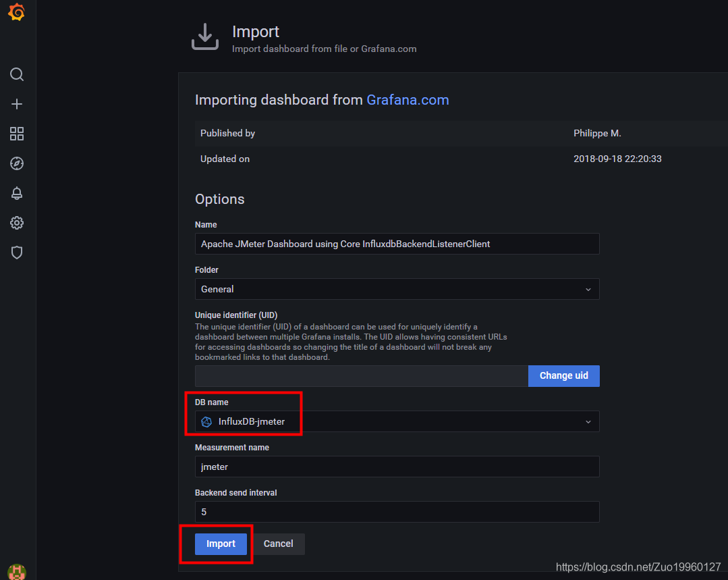Open the Configuration gear icon
This screenshot has height=580, width=728.
17,223
